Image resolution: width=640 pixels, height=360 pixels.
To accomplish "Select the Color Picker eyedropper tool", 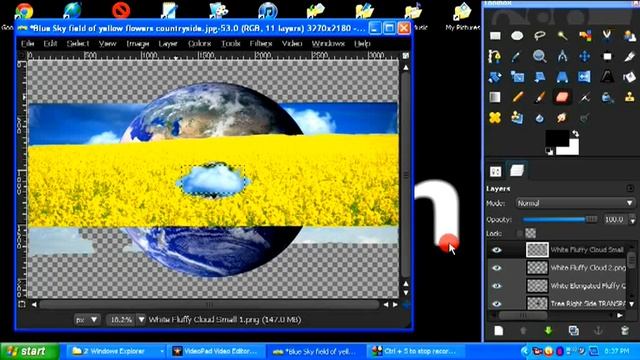I will click(x=517, y=56).
